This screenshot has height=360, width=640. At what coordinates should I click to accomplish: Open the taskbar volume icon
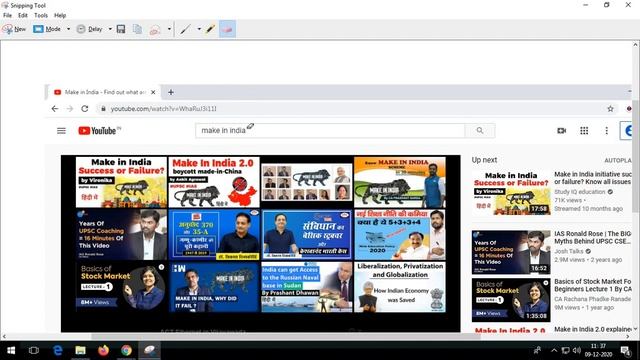pyautogui.click(x=577, y=350)
